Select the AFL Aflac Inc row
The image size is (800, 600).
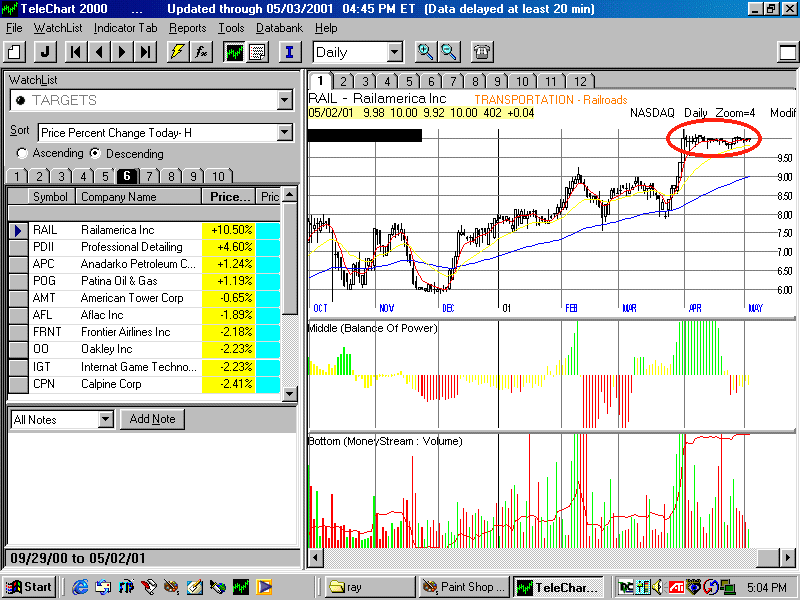[144, 315]
